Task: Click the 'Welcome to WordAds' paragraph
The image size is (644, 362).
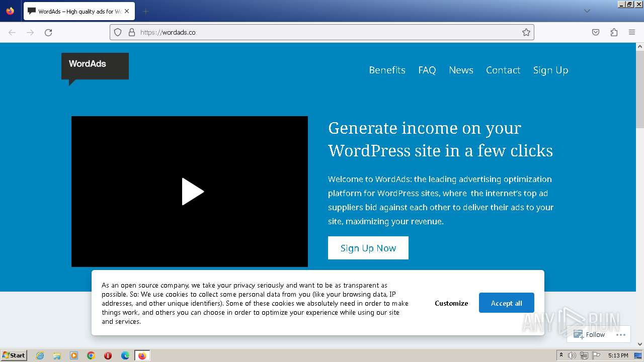Action: (x=441, y=200)
